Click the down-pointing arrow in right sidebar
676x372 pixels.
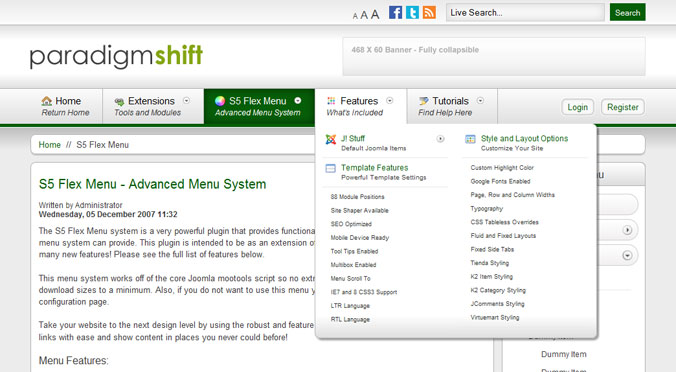(627, 256)
